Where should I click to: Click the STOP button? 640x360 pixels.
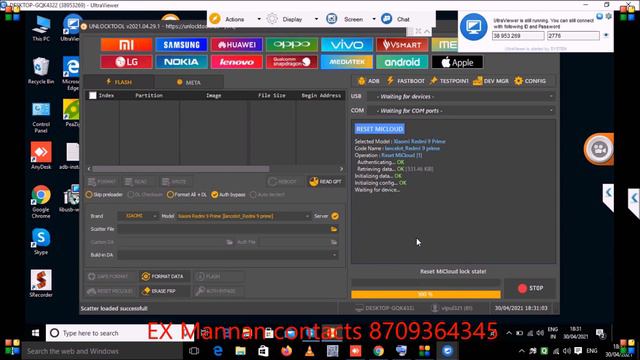pos(530,288)
